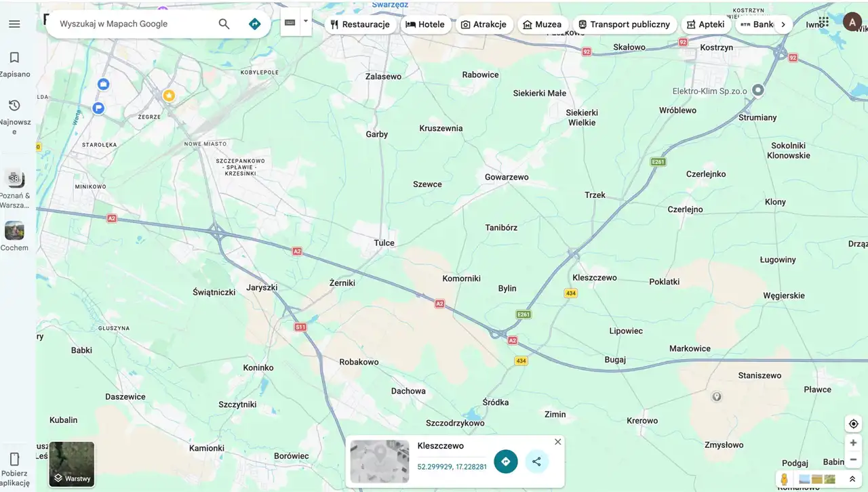This screenshot has width=868, height=492.
Task: Toggle the Warstwy map layers view
Action: coord(72,464)
